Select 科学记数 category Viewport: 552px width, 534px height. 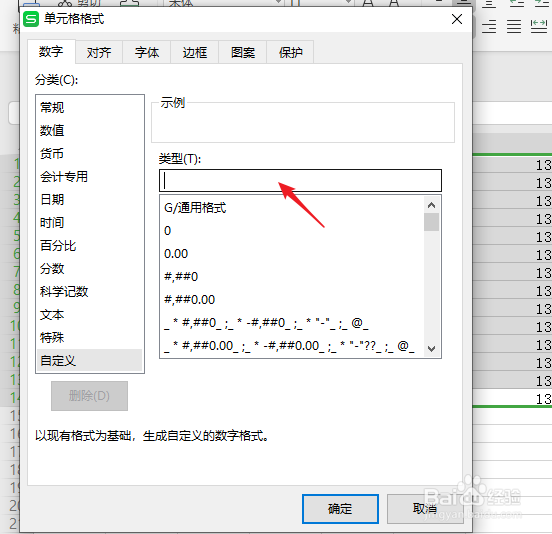click(89, 291)
